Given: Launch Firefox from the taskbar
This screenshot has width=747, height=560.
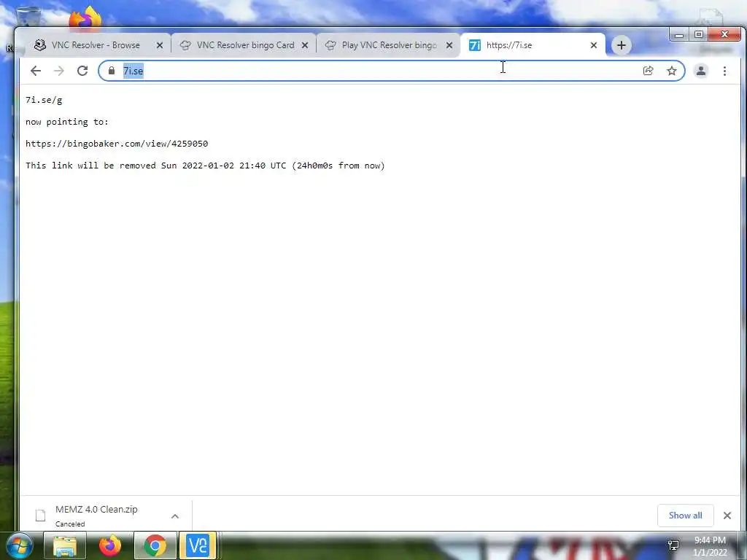Looking at the screenshot, I should [x=110, y=545].
